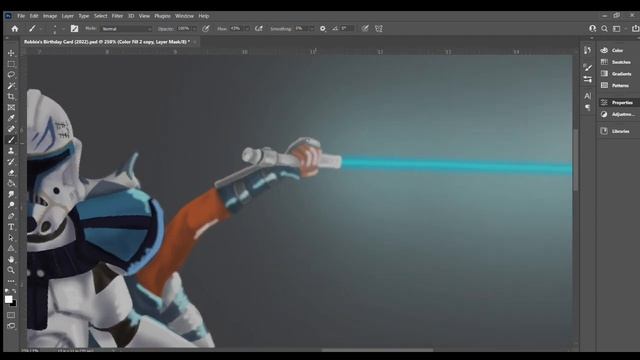640x360 pixels.
Task: Open the Window menu
Action: click(x=184, y=16)
